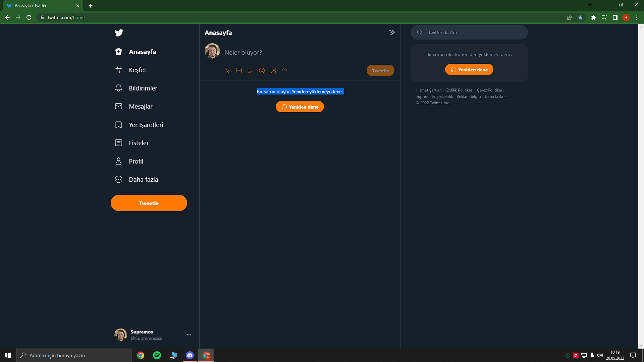Screen dimensions: 644x362
Task: Click Yeniden dene in the timeline
Action: [300, 107]
